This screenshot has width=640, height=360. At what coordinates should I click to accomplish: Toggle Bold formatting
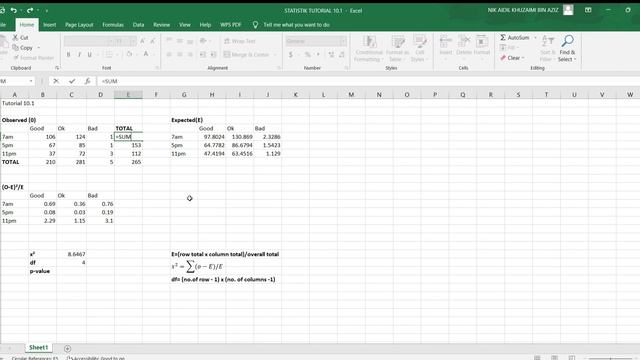(68, 54)
